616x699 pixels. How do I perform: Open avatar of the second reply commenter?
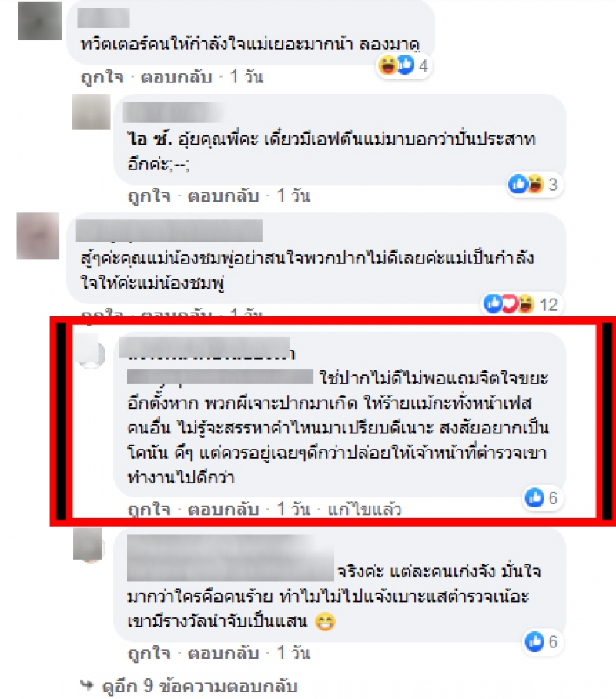91,112
